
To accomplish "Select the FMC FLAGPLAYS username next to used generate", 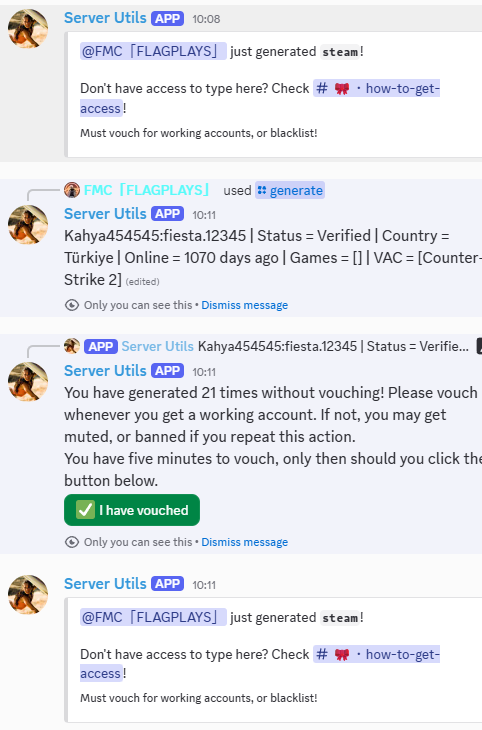I will (x=146, y=190).
